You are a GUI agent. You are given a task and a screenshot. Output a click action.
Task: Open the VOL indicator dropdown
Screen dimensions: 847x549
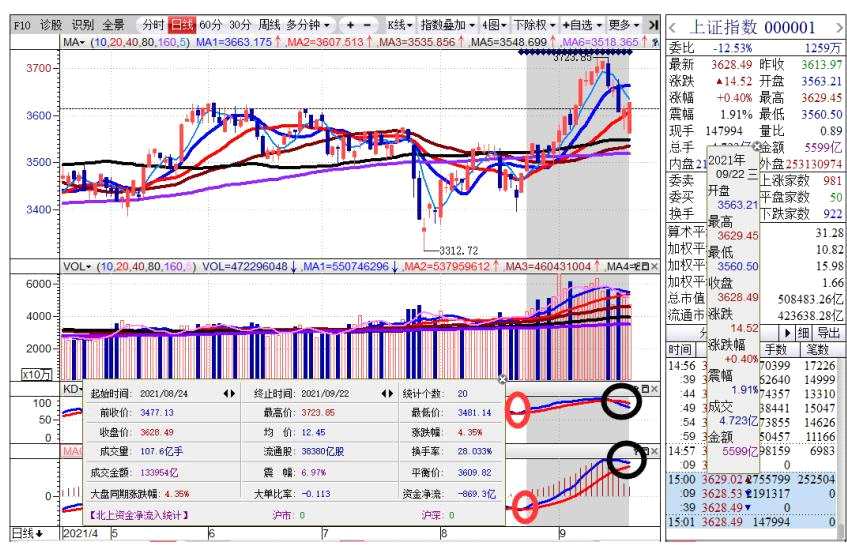[x=77, y=266]
